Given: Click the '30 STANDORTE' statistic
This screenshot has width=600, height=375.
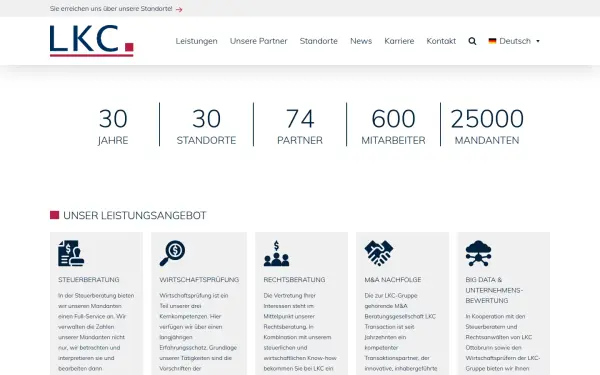Looking at the screenshot, I should (x=206, y=126).
